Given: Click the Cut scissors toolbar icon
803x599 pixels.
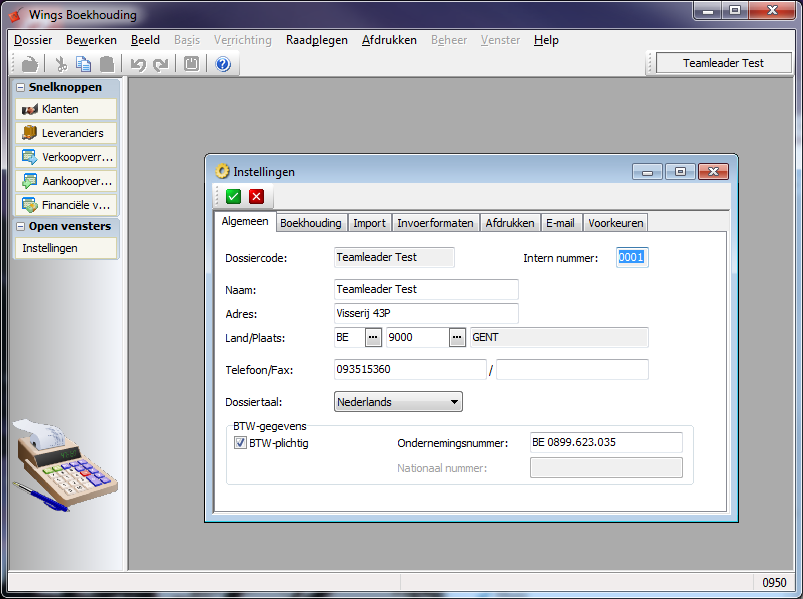Looking at the screenshot, I should (x=60, y=64).
